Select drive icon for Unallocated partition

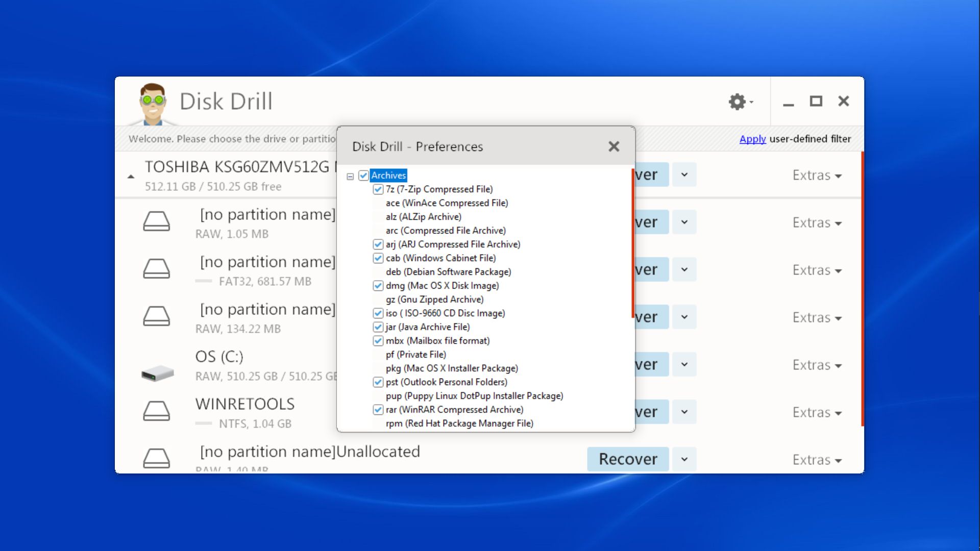pyautogui.click(x=156, y=459)
